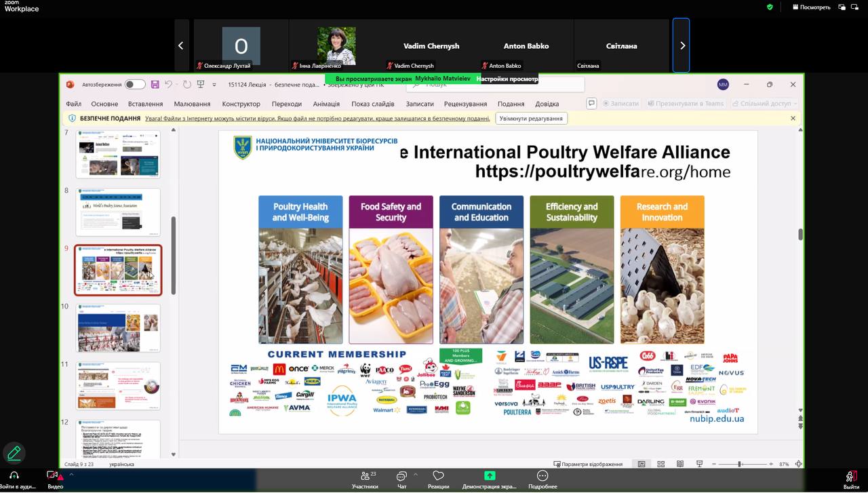Open the Конструктор tab
The image size is (868, 493).
241,104
